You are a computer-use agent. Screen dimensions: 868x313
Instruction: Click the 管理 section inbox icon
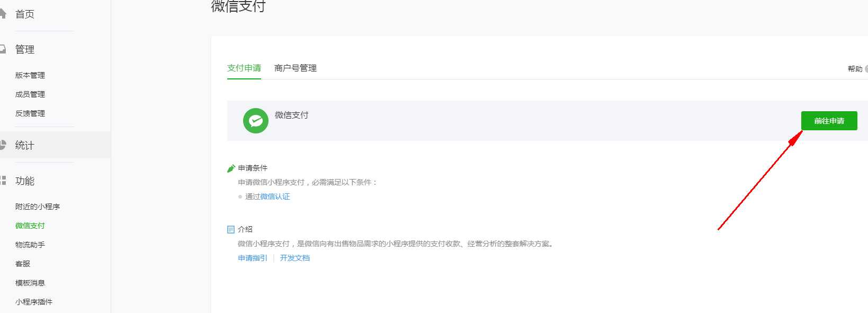(3, 49)
